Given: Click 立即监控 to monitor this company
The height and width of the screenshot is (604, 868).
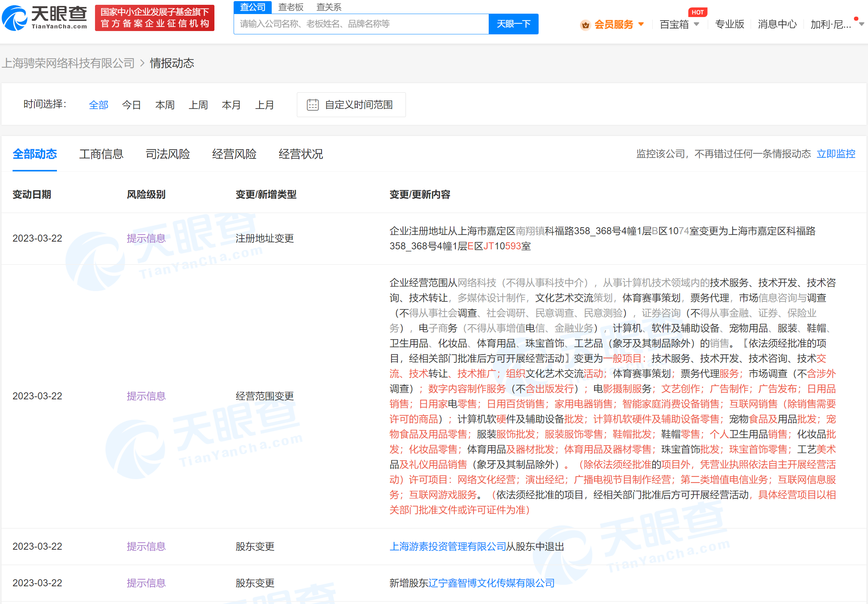Looking at the screenshot, I should [x=836, y=154].
